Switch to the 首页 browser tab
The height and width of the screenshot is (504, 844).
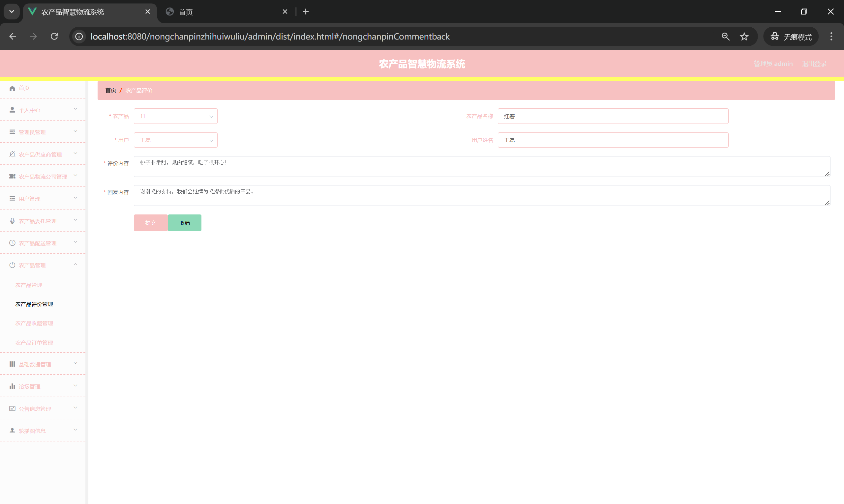coord(224,12)
